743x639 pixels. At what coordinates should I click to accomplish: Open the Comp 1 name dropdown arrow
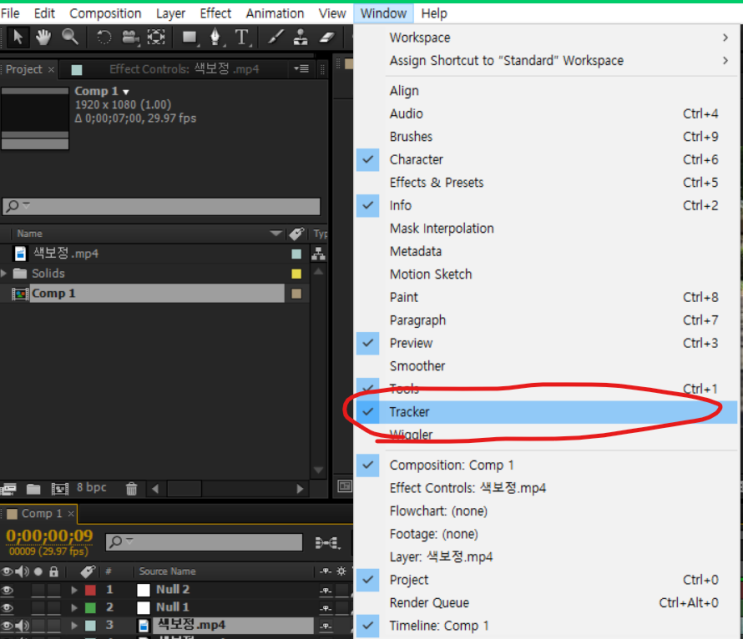pyautogui.click(x=126, y=92)
